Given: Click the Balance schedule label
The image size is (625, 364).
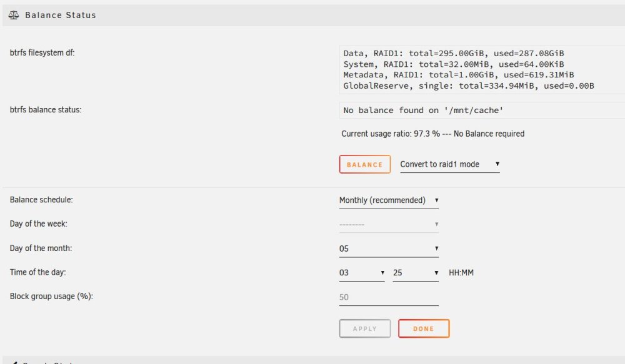Looking at the screenshot, I should click(x=41, y=200).
